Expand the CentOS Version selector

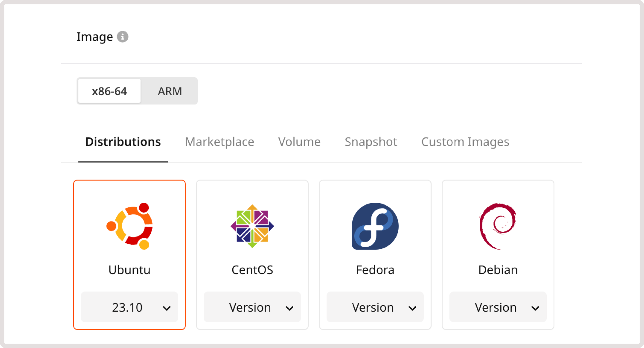[252, 307]
